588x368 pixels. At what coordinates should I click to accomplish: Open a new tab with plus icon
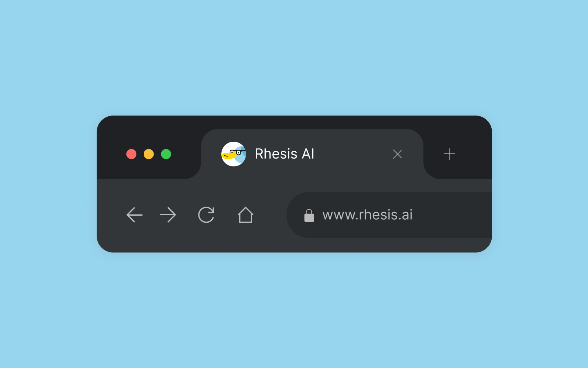point(449,154)
